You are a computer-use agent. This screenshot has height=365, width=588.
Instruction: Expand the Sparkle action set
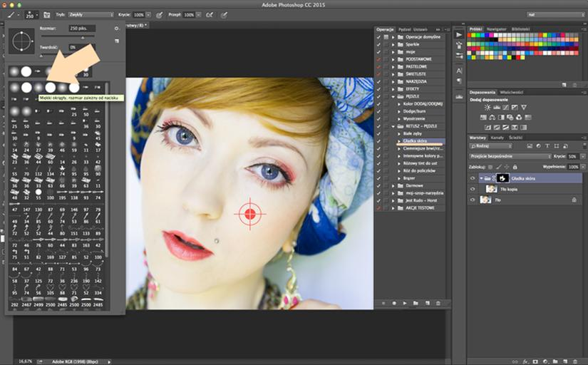coord(393,44)
